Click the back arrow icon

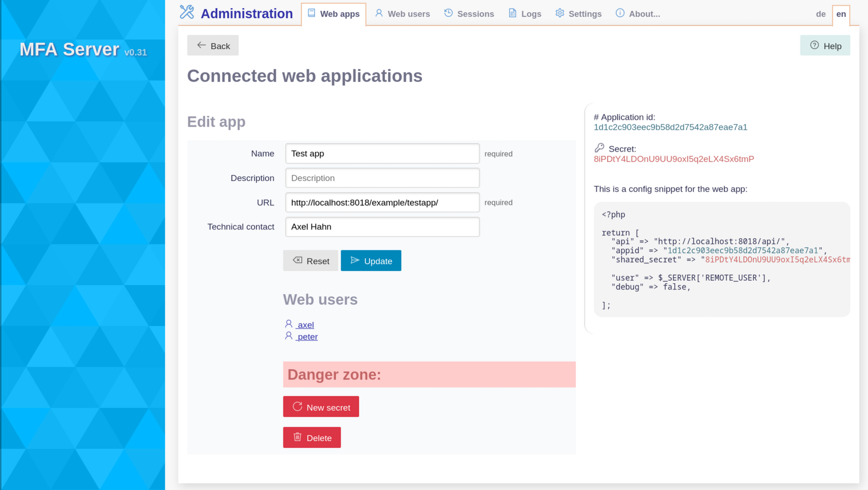click(x=201, y=45)
